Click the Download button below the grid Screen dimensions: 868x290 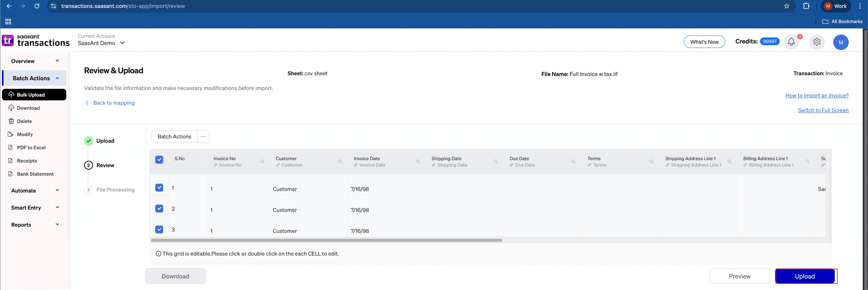point(175,276)
